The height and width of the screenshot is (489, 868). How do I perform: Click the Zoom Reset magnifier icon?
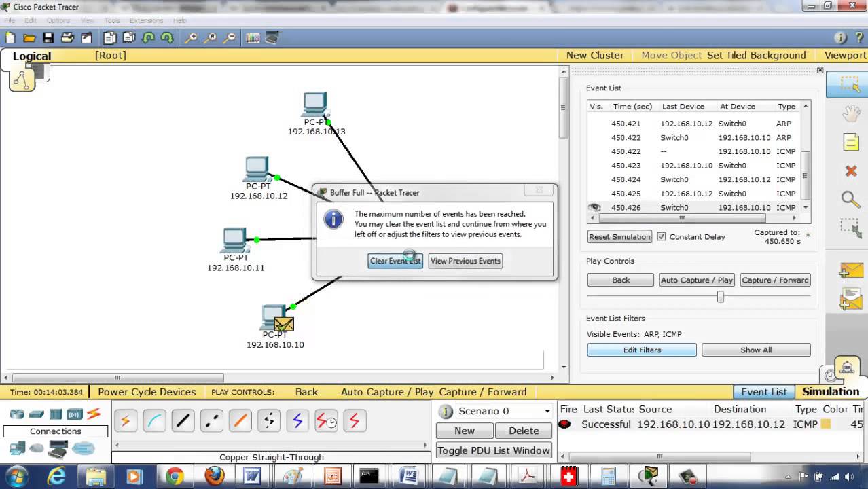(211, 38)
